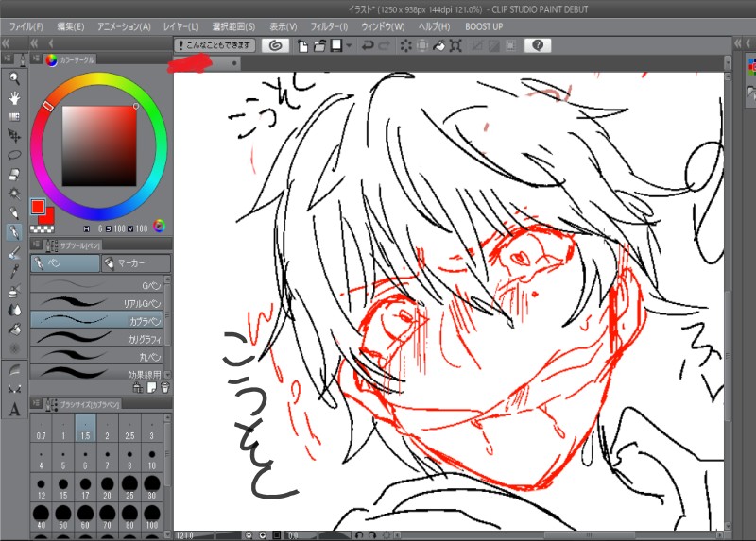Select the Move layer tool
This screenshot has width=756, height=541.
pyautogui.click(x=14, y=136)
